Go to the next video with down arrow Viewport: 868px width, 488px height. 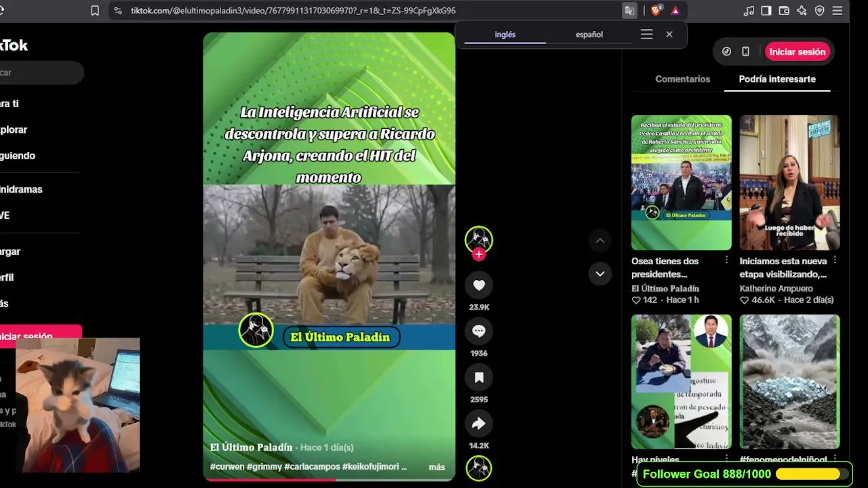[x=599, y=274]
